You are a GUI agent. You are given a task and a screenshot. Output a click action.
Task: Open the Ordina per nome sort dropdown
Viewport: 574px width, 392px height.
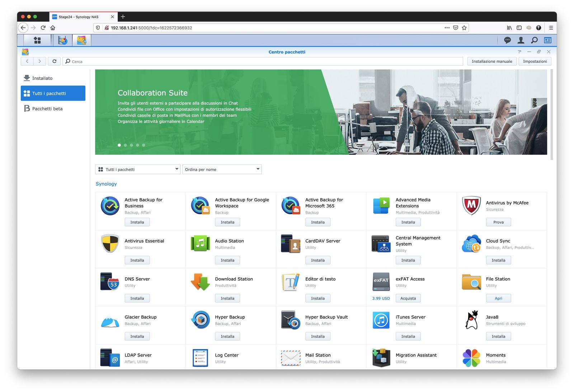(222, 169)
